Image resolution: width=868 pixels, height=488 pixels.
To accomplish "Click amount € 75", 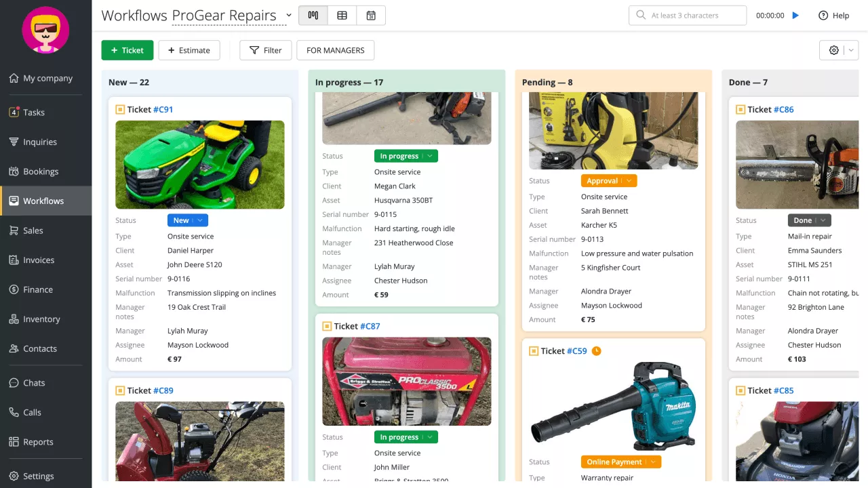I will point(588,320).
